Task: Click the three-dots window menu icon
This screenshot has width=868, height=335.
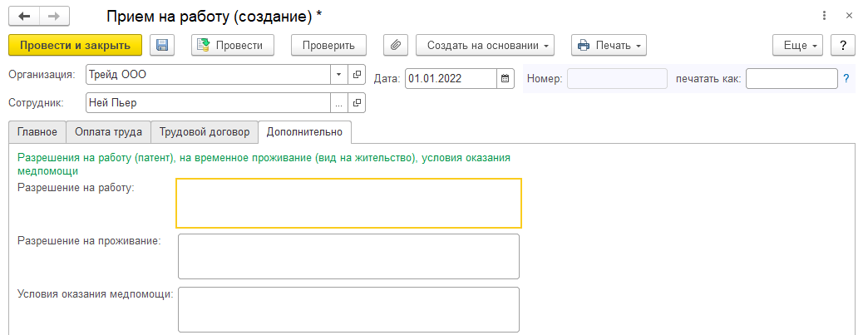Action: pos(824,16)
